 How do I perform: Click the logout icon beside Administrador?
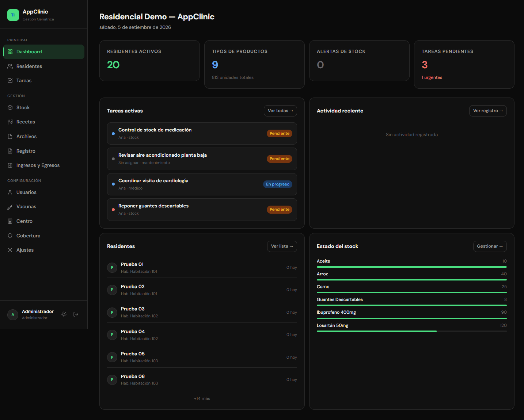point(76,314)
